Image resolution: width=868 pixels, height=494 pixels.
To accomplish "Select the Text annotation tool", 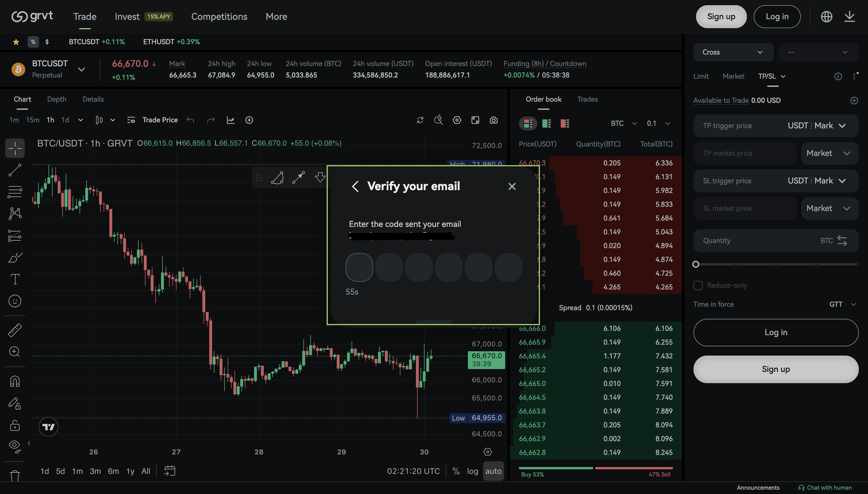I will pyautogui.click(x=15, y=279).
